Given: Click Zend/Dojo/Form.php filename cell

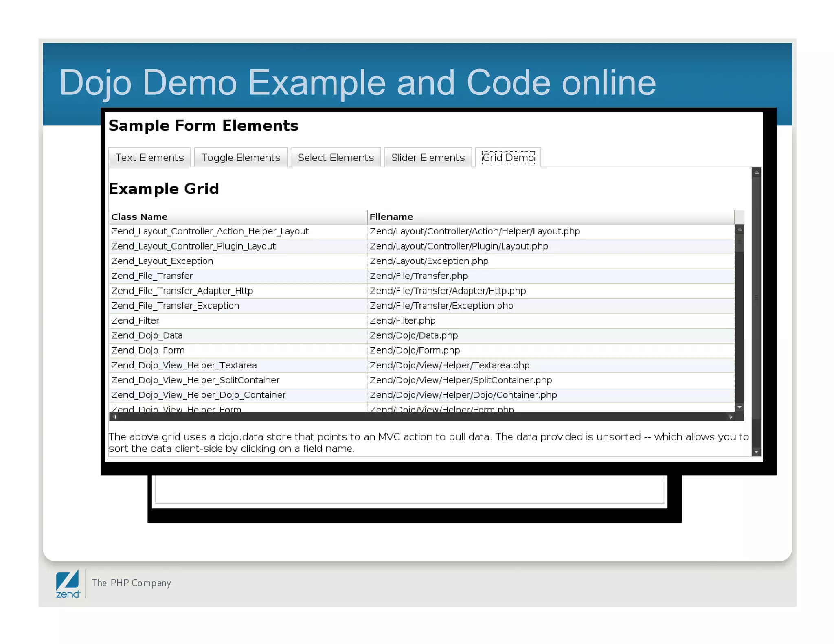Looking at the screenshot, I should pyautogui.click(x=551, y=350).
